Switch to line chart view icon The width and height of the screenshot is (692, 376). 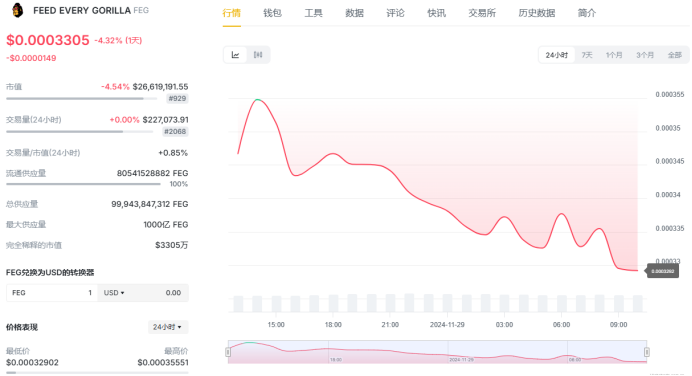pyautogui.click(x=236, y=55)
